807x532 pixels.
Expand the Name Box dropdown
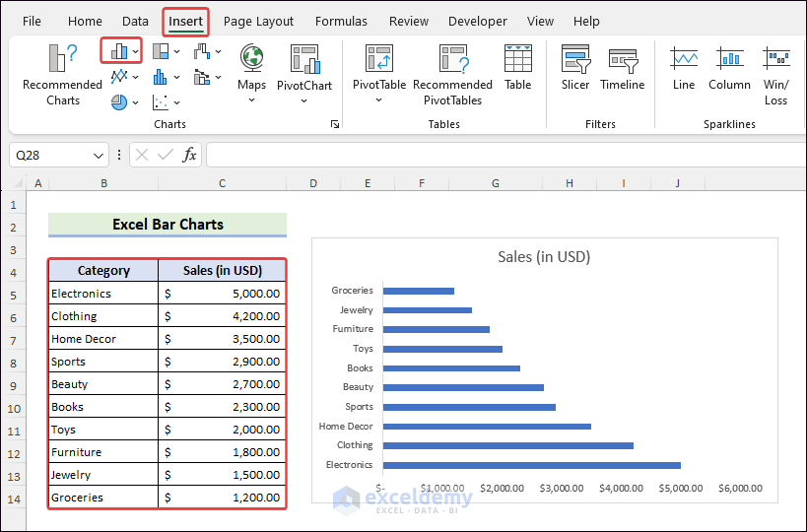[99, 156]
